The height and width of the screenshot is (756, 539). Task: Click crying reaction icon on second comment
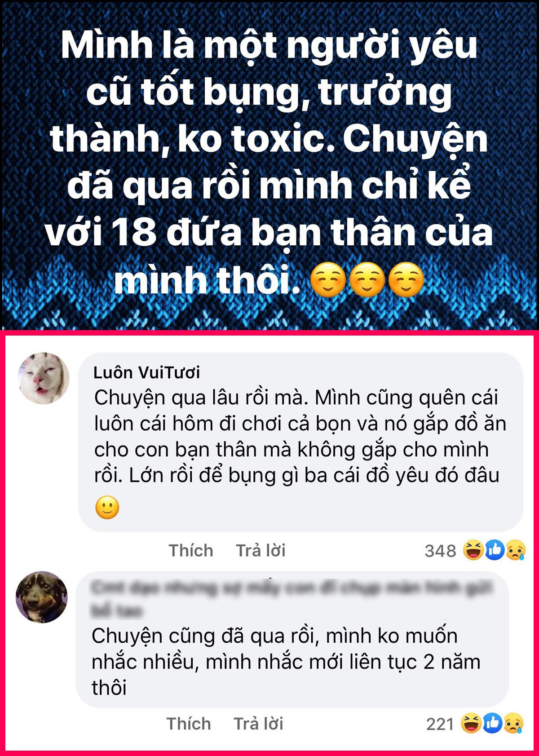[513, 723]
